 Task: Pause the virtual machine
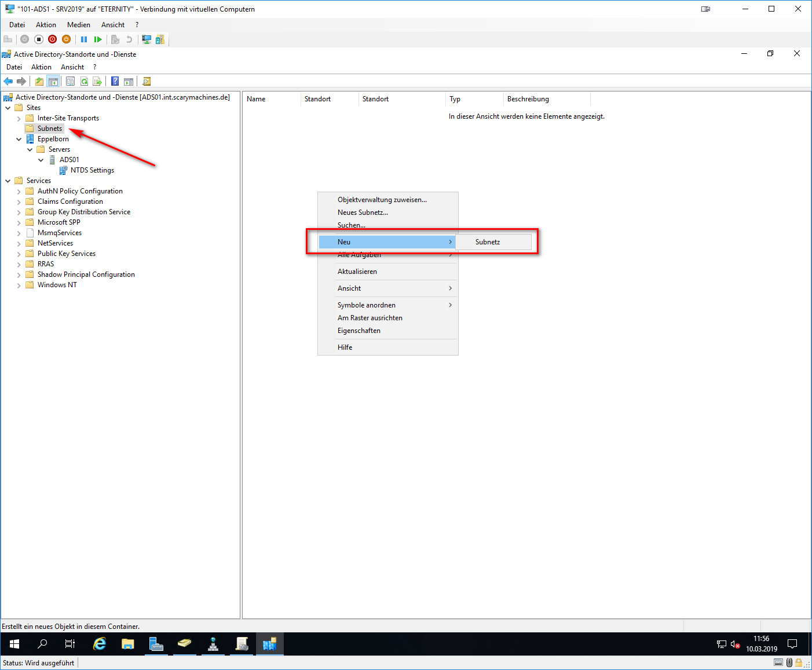coord(84,39)
